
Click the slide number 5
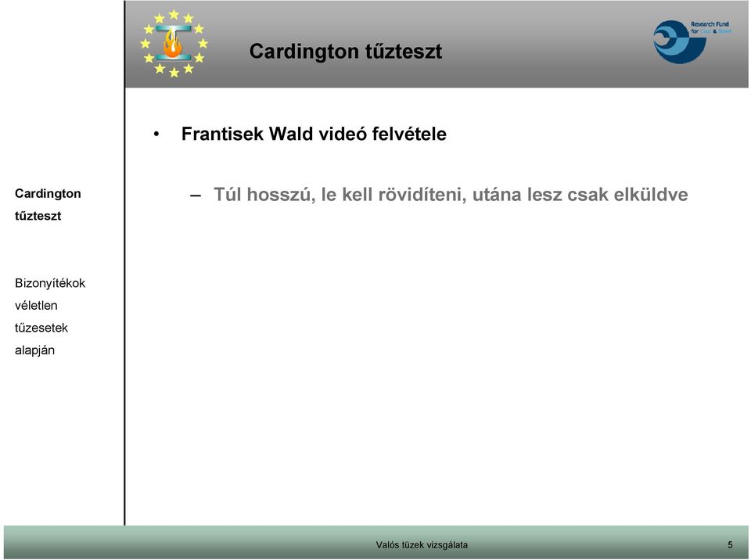point(730,544)
